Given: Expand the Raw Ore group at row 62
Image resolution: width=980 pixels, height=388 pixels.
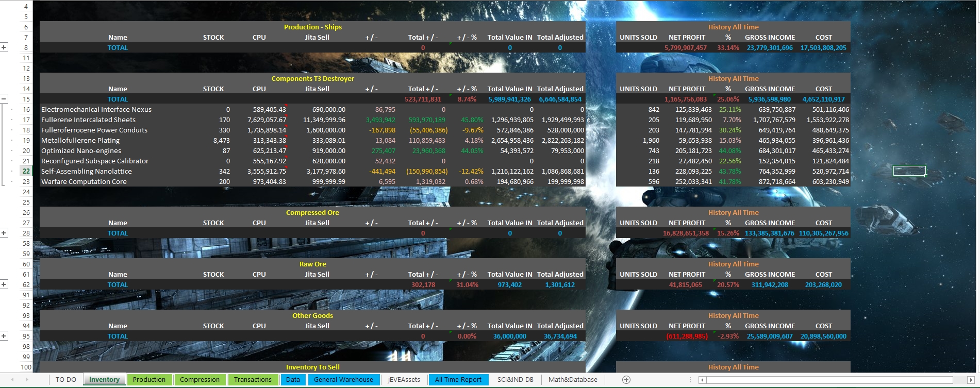Looking at the screenshot, I should pyautogui.click(x=4, y=284).
